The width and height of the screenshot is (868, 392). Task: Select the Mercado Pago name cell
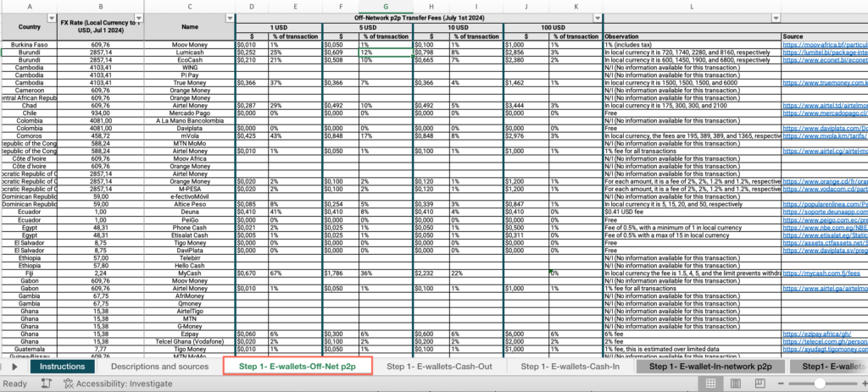190,113
